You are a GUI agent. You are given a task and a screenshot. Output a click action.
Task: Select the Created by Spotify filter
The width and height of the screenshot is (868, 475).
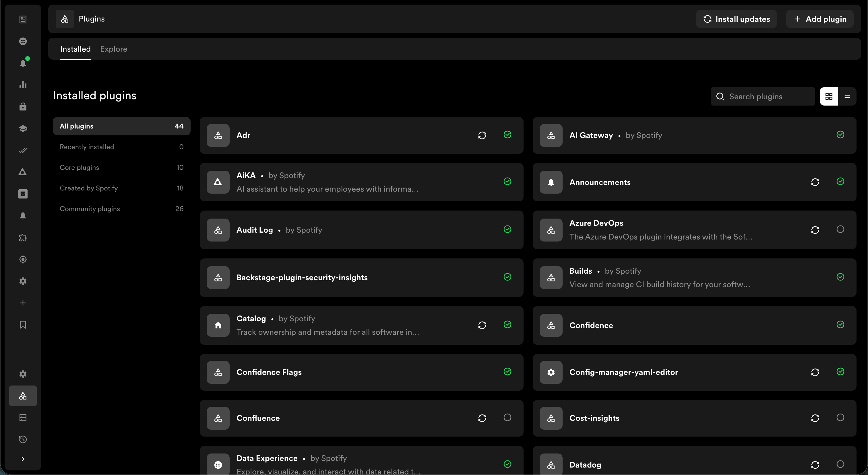tap(122, 188)
